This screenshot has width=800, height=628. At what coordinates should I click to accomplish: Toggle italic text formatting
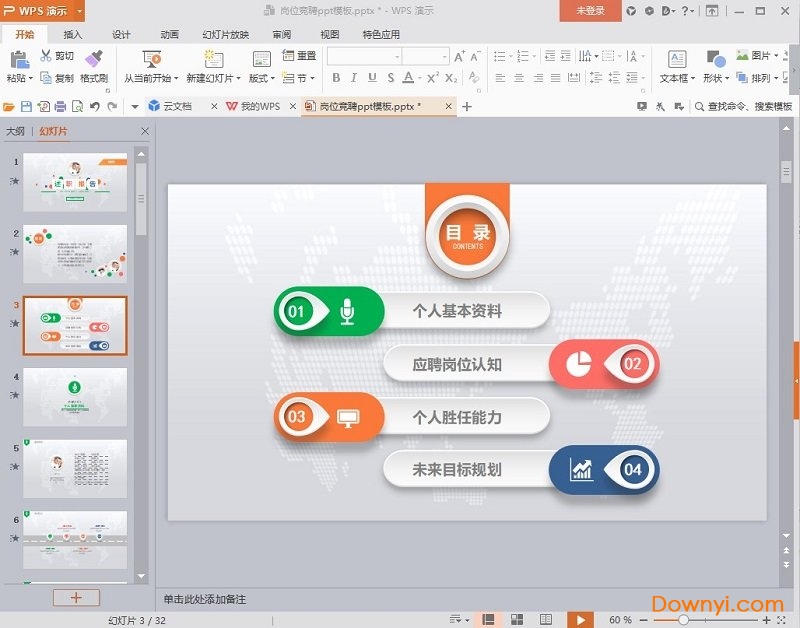pyautogui.click(x=354, y=78)
